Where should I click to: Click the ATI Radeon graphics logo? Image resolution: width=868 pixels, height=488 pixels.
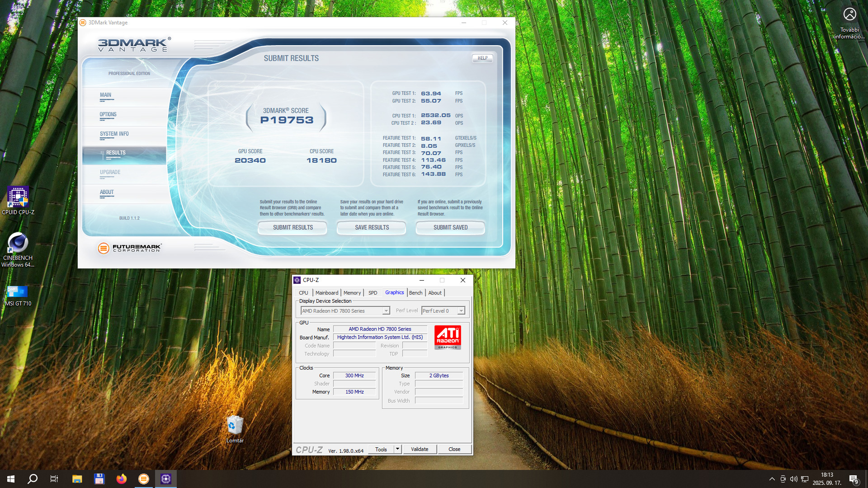click(x=448, y=338)
